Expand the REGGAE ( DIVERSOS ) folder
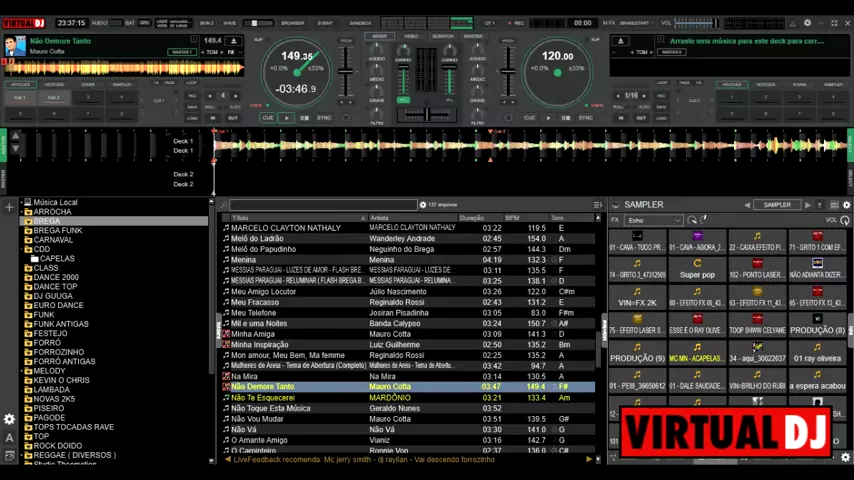 pyautogui.click(x=22, y=455)
